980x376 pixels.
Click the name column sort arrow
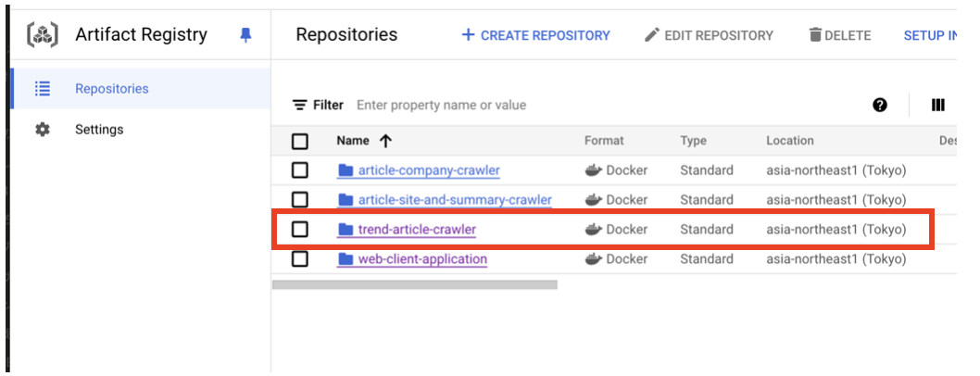386,141
